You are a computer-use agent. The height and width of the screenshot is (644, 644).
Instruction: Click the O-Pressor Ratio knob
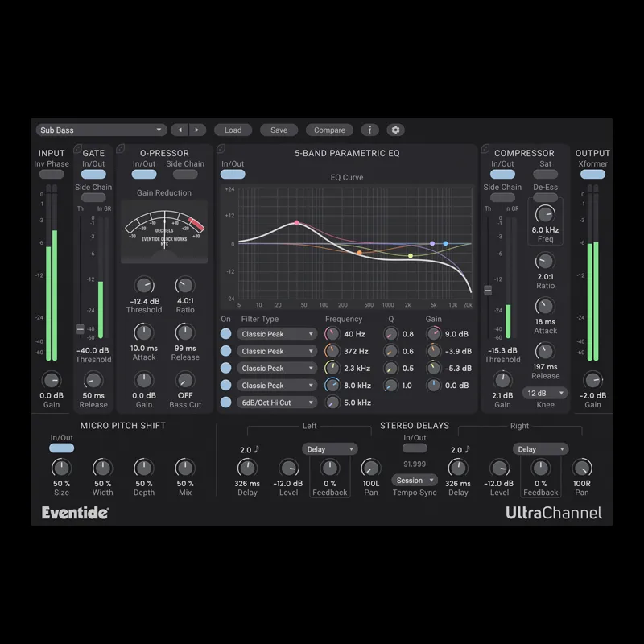(185, 285)
